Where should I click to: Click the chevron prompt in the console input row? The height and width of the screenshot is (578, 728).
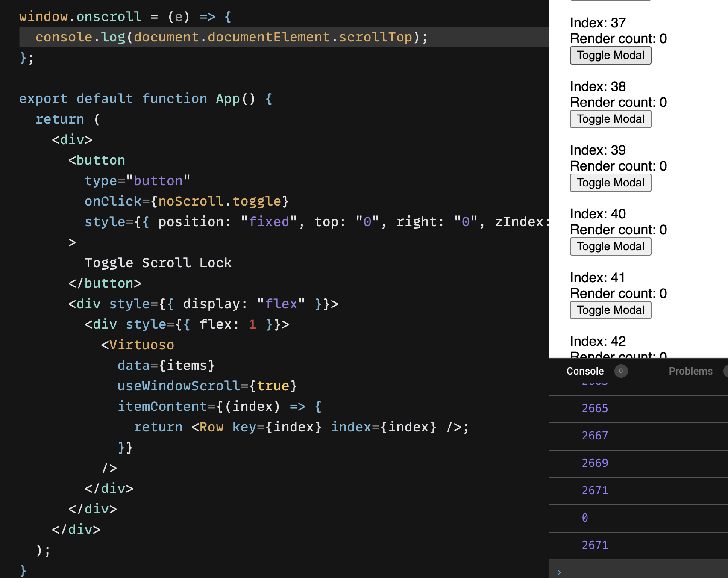pos(559,571)
